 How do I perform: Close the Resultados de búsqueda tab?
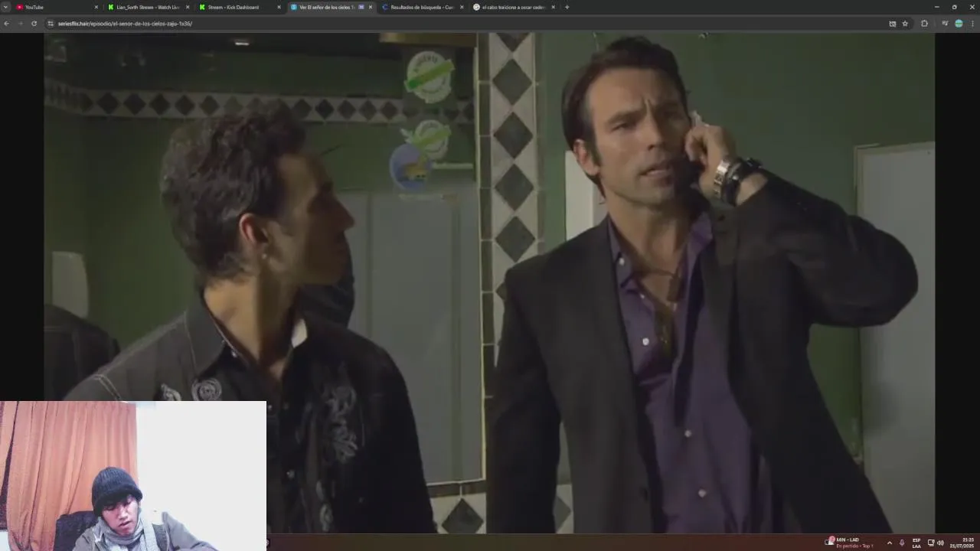(462, 7)
